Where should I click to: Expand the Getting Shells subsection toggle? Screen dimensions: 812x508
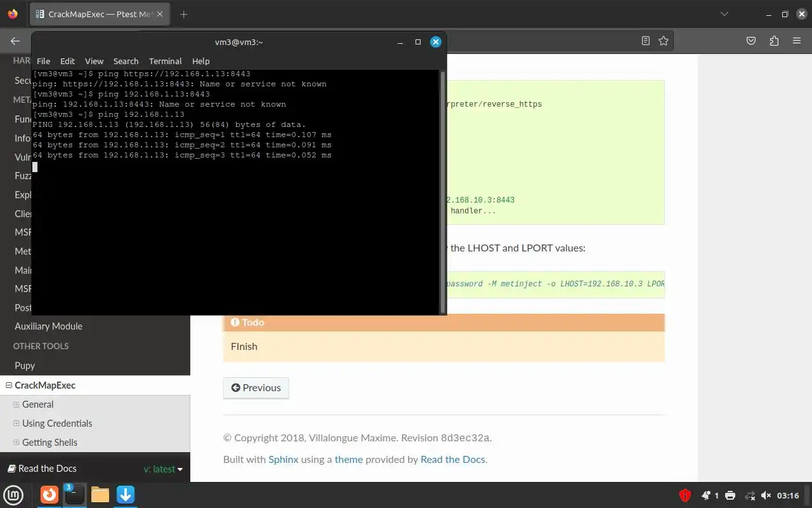coord(16,443)
